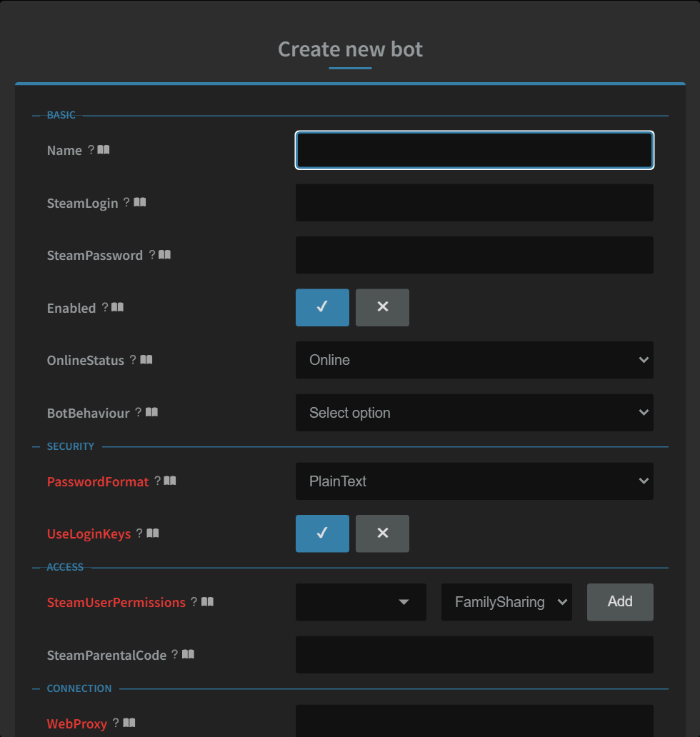This screenshot has width=700, height=737.
Task: Click the CONNECTION section header
Action: coord(79,688)
